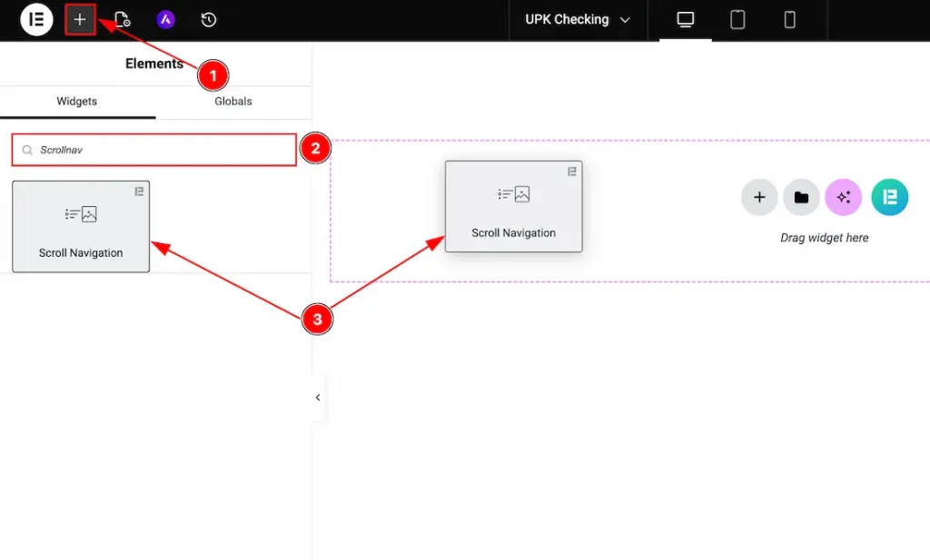Expand the search field magnifier options
This screenshot has height=560, width=930.
[x=27, y=148]
